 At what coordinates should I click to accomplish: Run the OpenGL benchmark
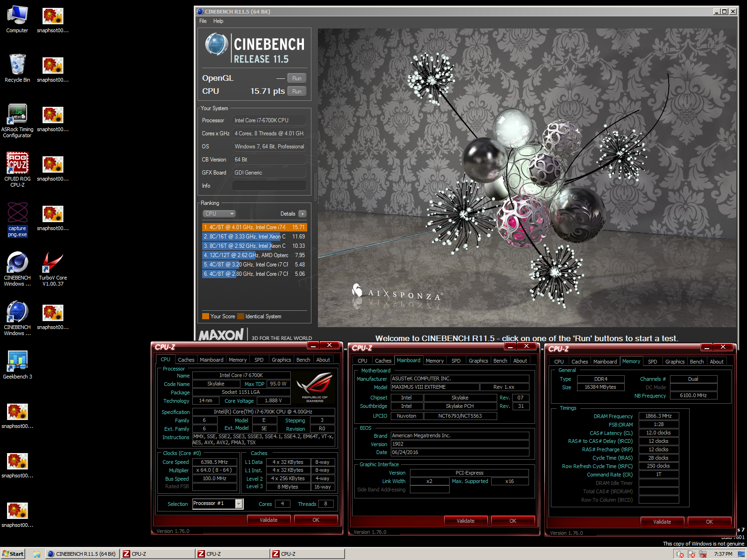click(296, 78)
